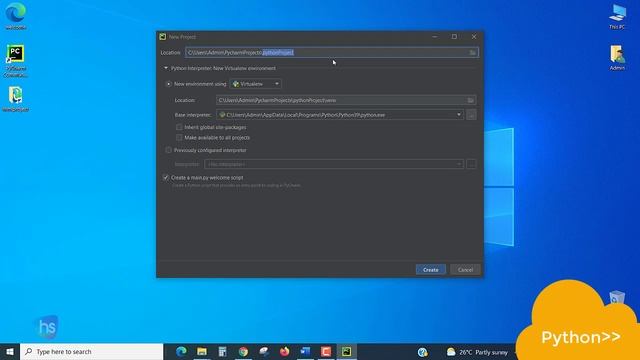Click ellipsis button next to Base interpreter
The height and width of the screenshot is (360, 640).
click(471, 115)
